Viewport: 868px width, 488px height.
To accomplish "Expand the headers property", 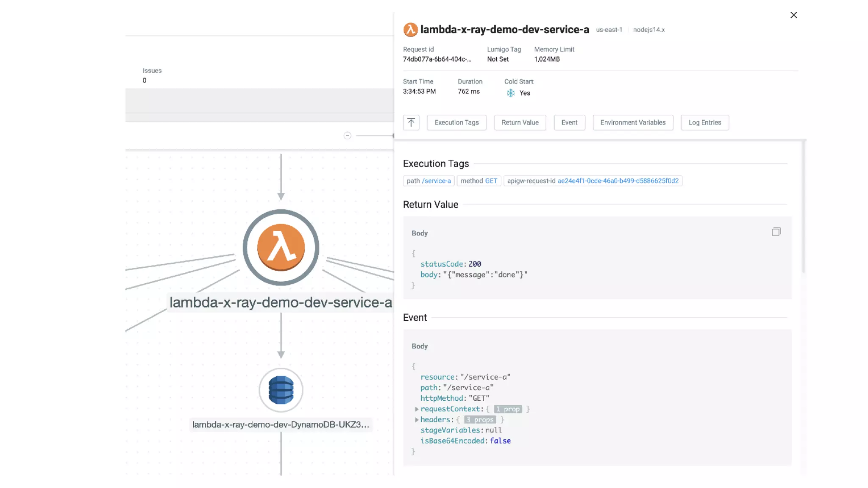I will [x=417, y=420].
